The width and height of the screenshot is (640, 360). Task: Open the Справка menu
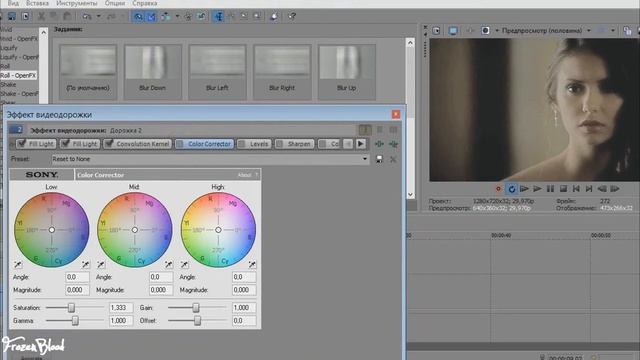coord(144,3)
